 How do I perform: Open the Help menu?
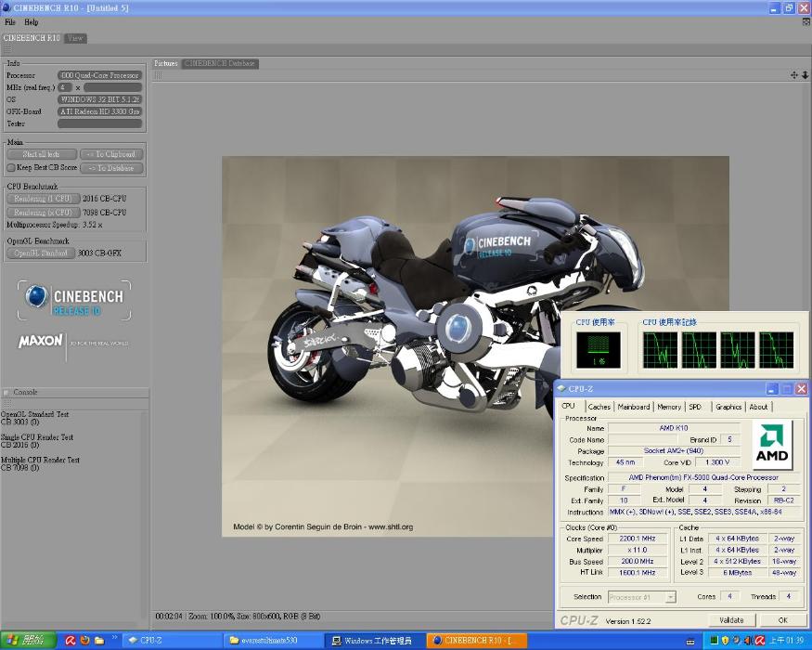(x=31, y=22)
